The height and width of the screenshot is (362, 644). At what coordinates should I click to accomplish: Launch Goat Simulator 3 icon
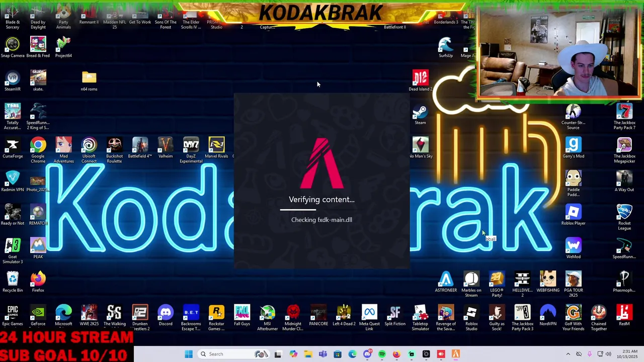coord(13,250)
